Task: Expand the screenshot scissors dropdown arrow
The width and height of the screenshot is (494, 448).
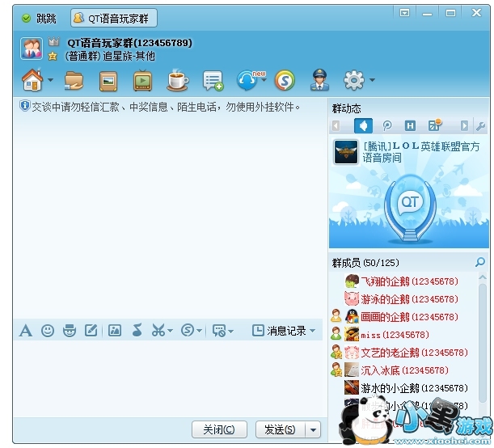Action: 170,331
